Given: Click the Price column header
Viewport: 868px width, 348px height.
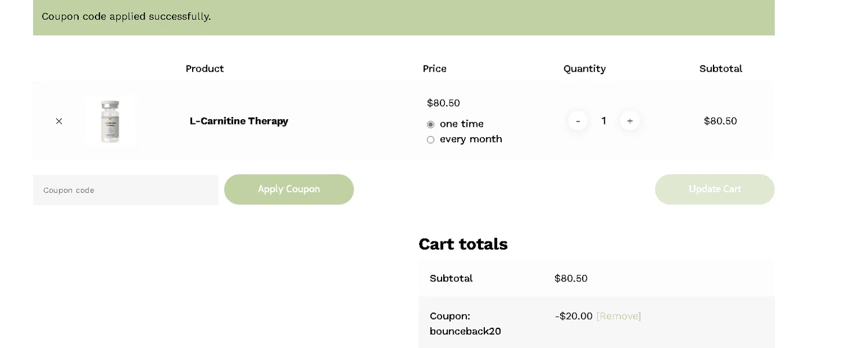Looking at the screenshot, I should point(434,69).
